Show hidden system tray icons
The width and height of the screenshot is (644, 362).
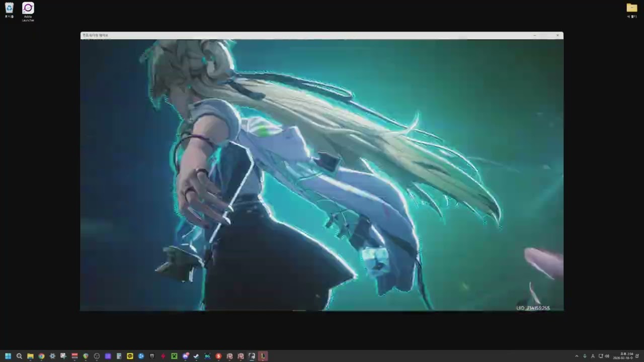pyautogui.click(x=577, y=356)
